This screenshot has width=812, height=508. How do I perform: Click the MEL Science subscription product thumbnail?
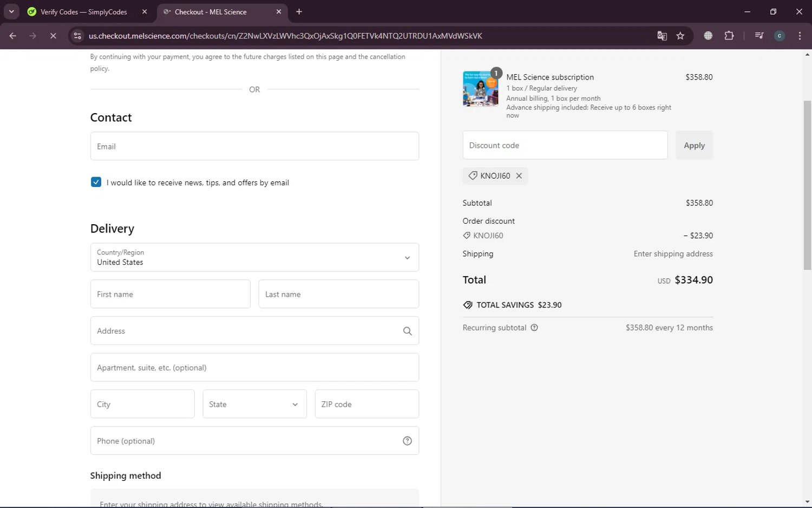[481, 89]
